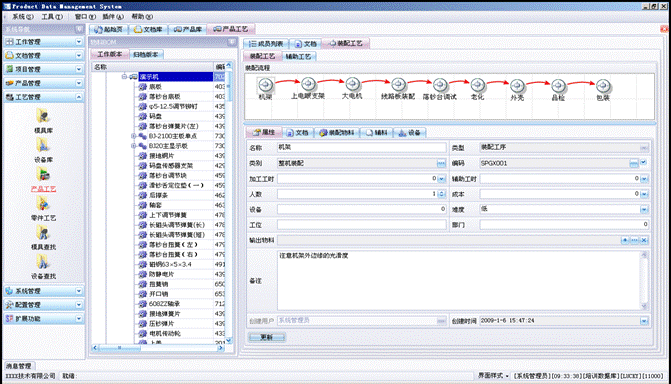Image resolution: width=671 pixels, height=384 pixels.
Task: Switch to the 装配物料 tab
Action: (337, 133)
